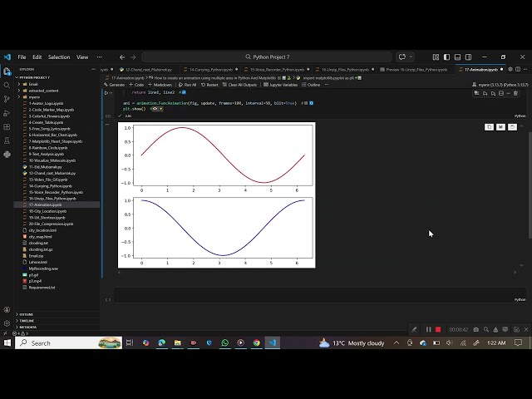Viewport: 532px width, 399px height.
Task: Switch to 14-Currying_Python.ipynb tab
Action: (x=210, y=70)
